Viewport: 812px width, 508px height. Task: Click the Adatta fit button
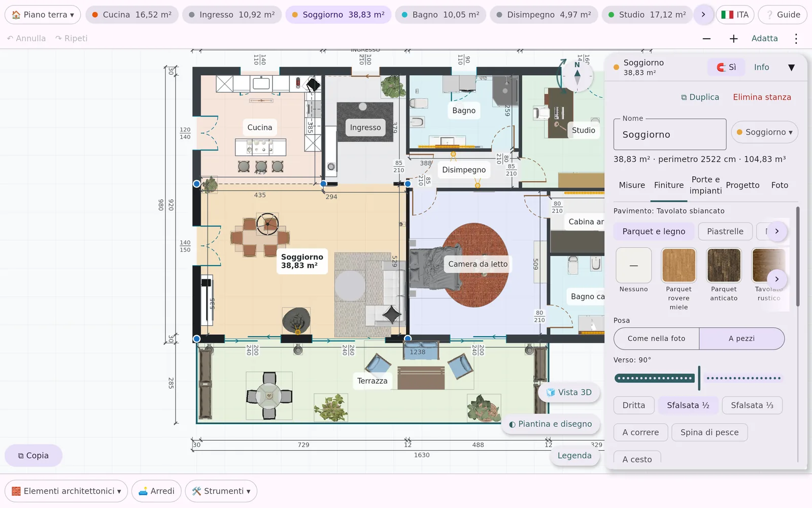click(x=764, y=39)
